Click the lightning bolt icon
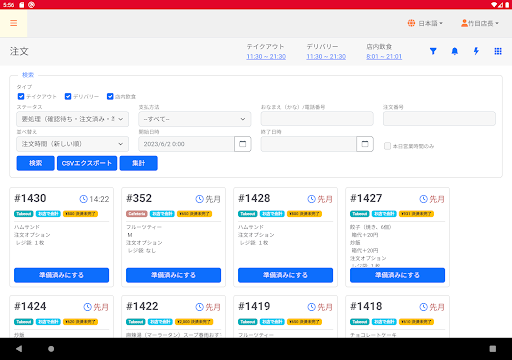Image resolution: width=512 pixels, height=360 pixels. [x=476, y=51]
